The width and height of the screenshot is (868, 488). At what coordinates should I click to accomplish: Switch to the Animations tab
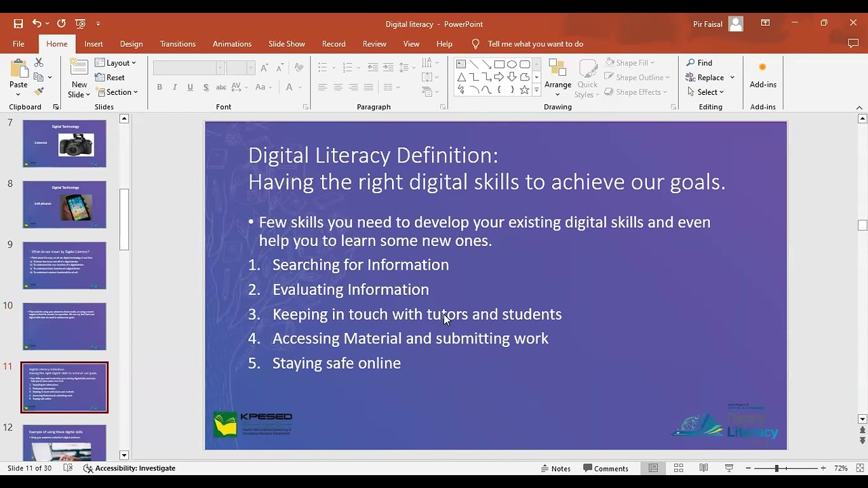(x=232, y=44)
